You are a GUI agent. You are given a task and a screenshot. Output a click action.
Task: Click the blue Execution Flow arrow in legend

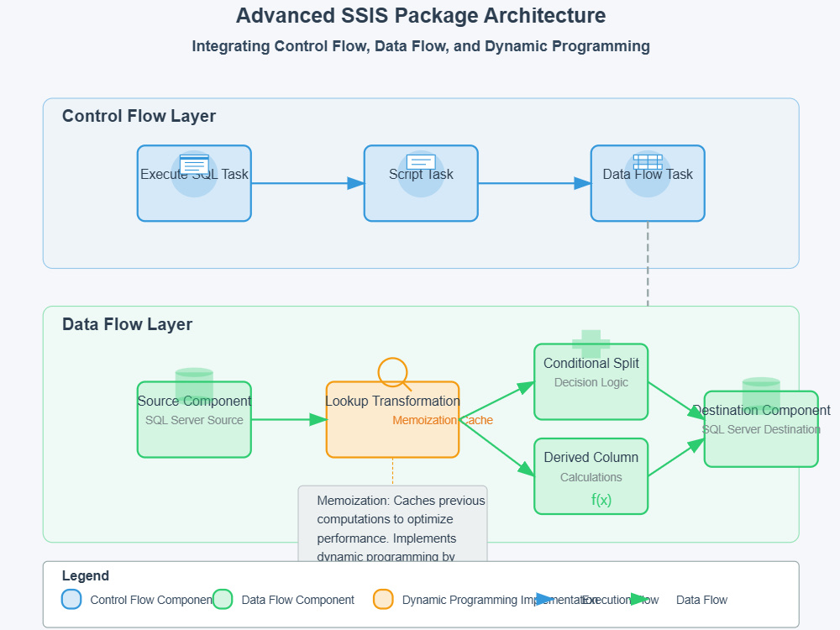545,599
